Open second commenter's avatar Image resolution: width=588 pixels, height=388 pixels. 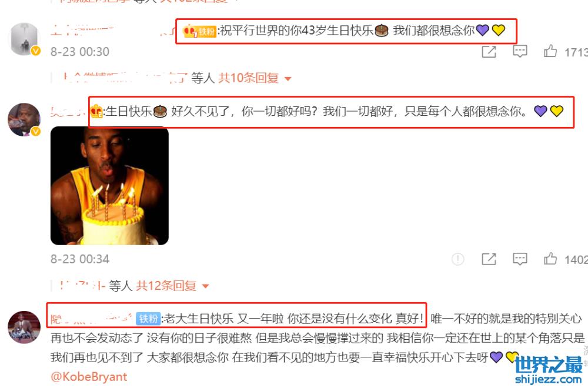coord(24,119)
